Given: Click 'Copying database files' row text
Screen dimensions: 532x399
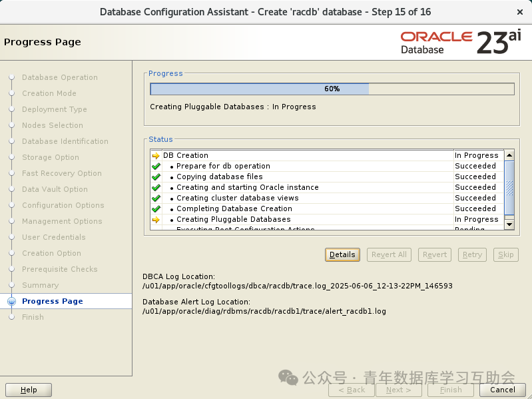Looking at the screenshot, I should (220, 177).
